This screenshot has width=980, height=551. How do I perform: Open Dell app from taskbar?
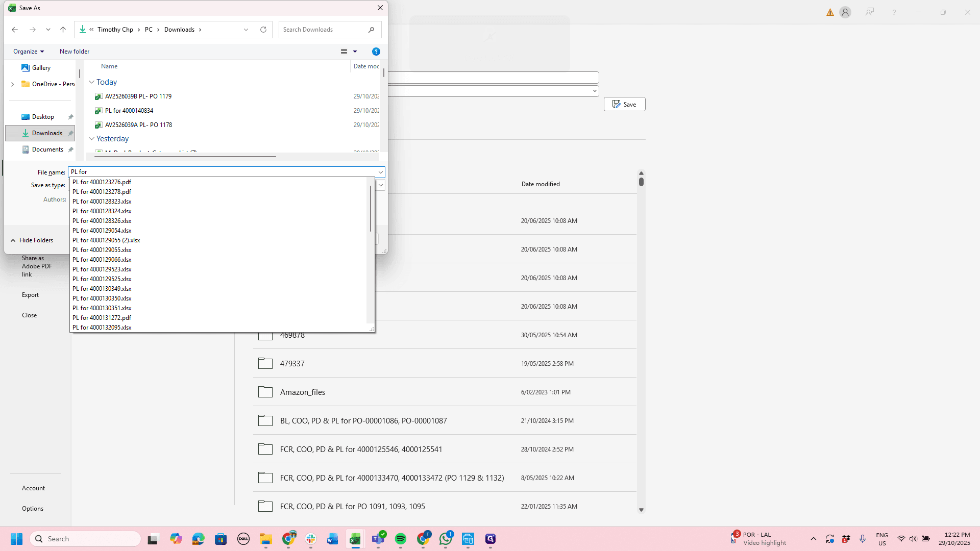(243, 539)
